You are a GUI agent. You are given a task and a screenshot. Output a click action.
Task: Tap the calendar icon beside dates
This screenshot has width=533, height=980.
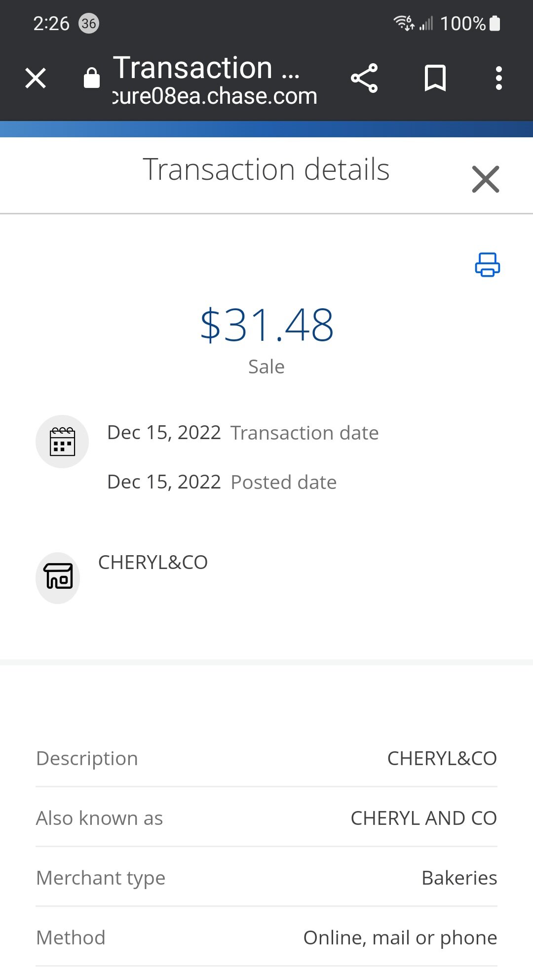[x=62, y=442]
